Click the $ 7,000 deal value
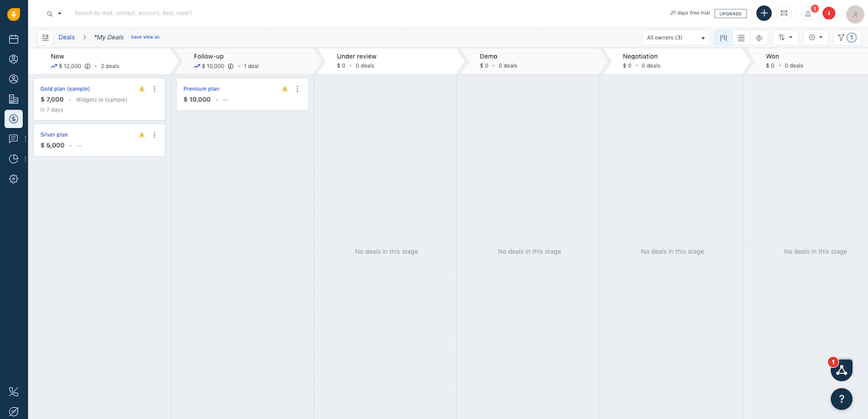The width and height of the screenshot is (868, 419). (52, 100)
